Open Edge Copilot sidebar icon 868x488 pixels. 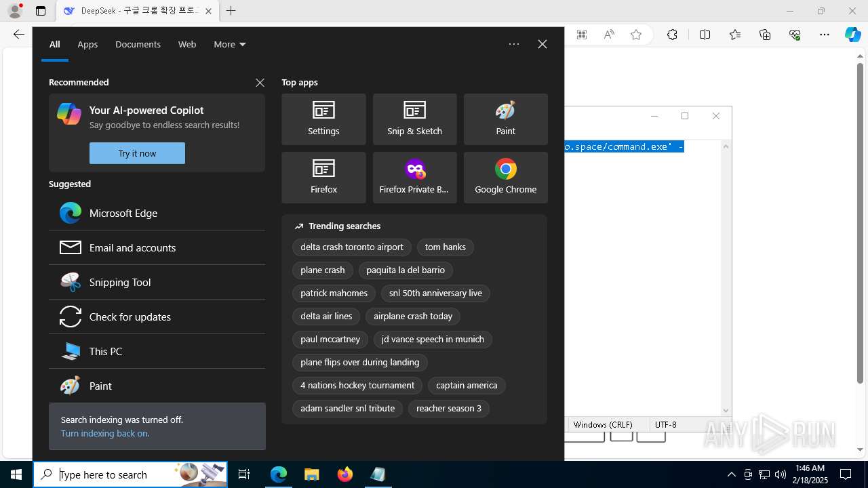click(852, 35)
